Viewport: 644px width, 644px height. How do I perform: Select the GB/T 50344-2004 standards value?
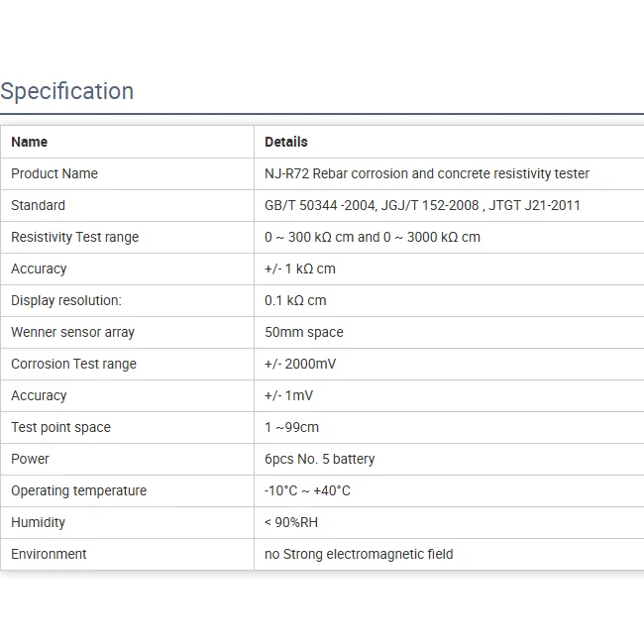(x=422, y=205)
